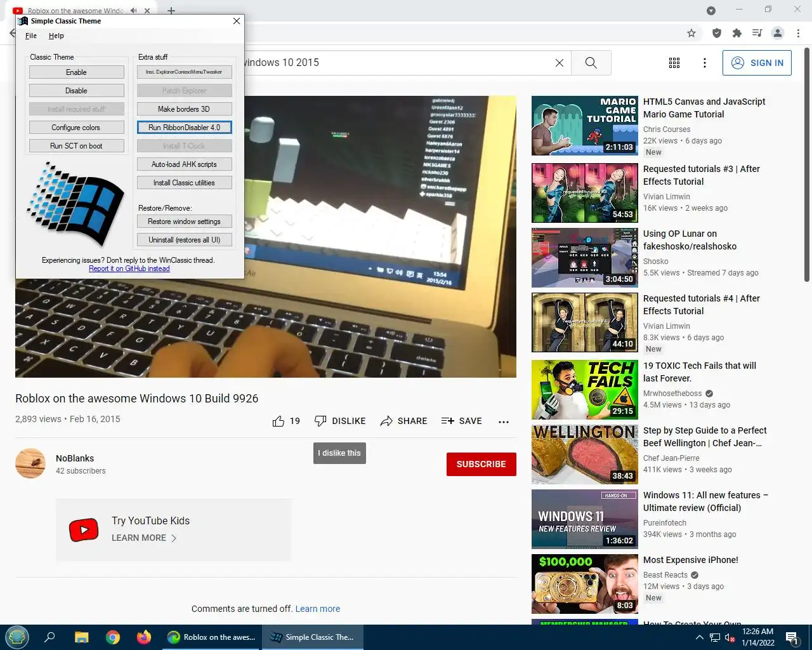812x650 pixels.
Task: Clear the YouTube search box
Action: click(560, 63)
